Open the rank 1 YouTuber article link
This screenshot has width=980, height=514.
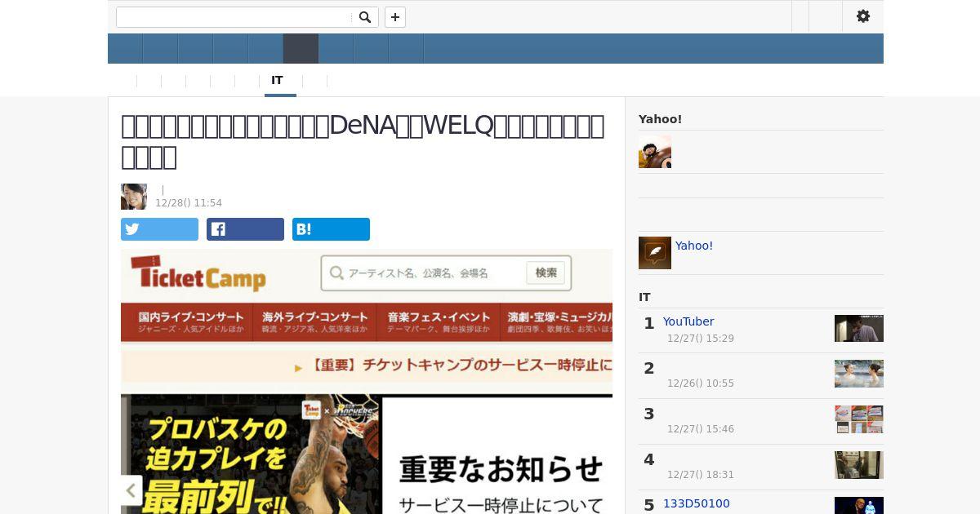(x=688, y=321)
